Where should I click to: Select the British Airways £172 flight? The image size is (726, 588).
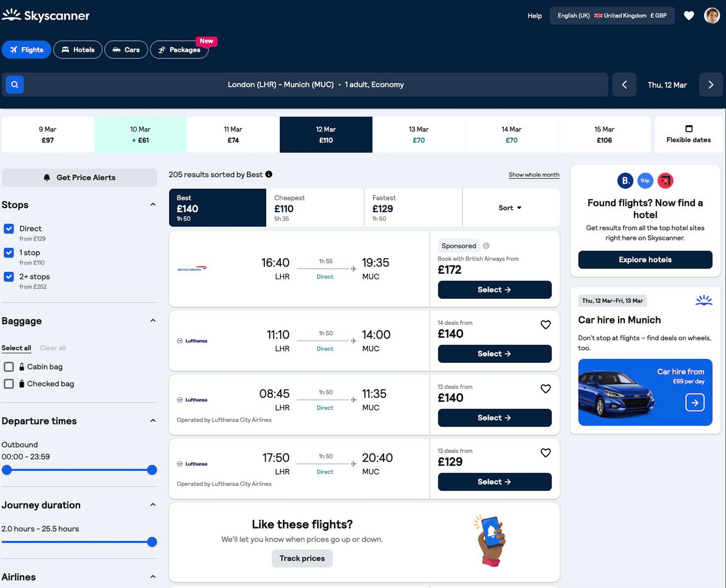point(495,290)
